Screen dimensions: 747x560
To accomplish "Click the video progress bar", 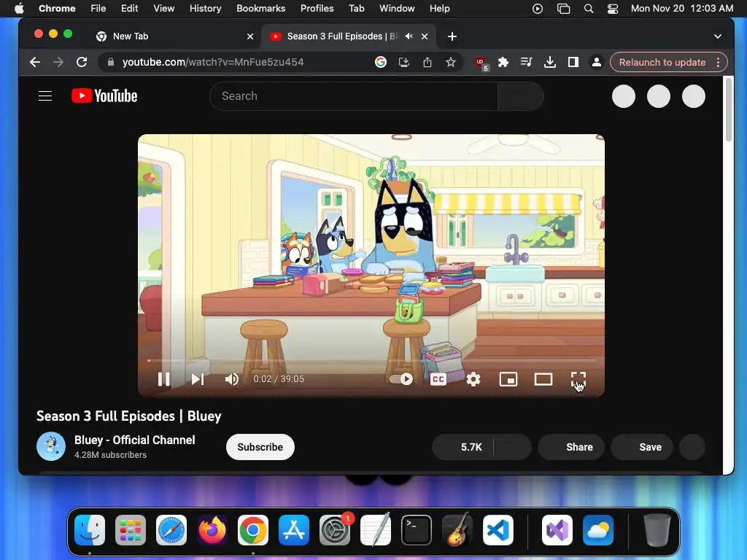I will point(371,360).
